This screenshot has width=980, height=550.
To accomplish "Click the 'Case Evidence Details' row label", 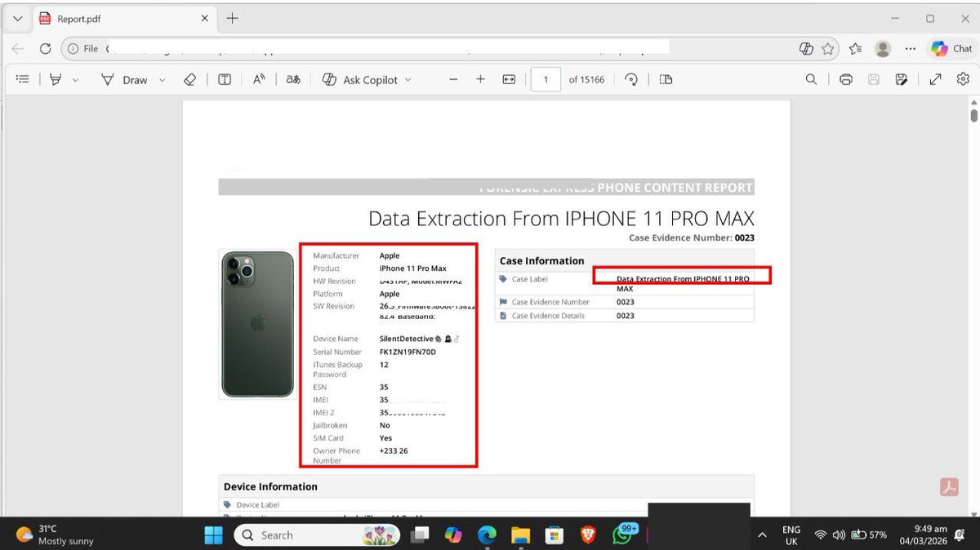I will click(548, 316).
